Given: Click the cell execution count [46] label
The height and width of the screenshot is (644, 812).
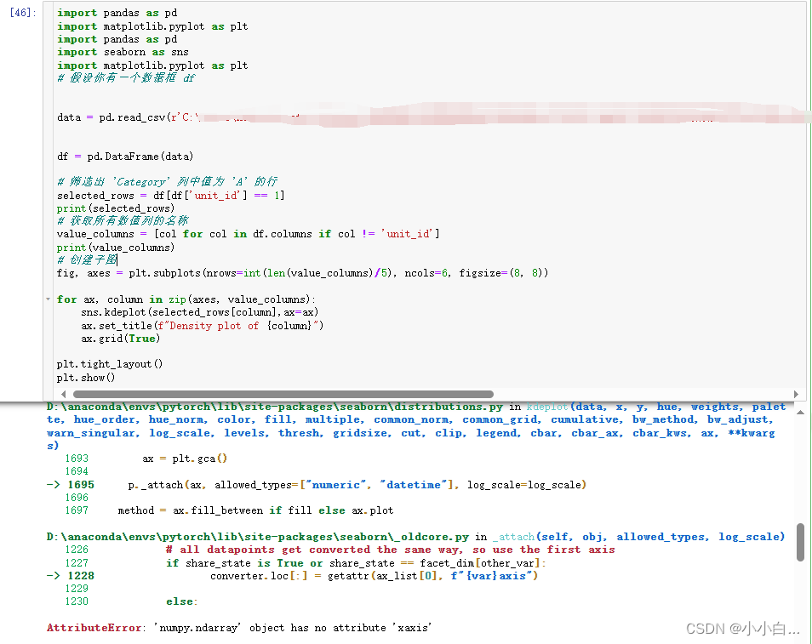Looking at the screenshot, I should click(x=21, y=12).
